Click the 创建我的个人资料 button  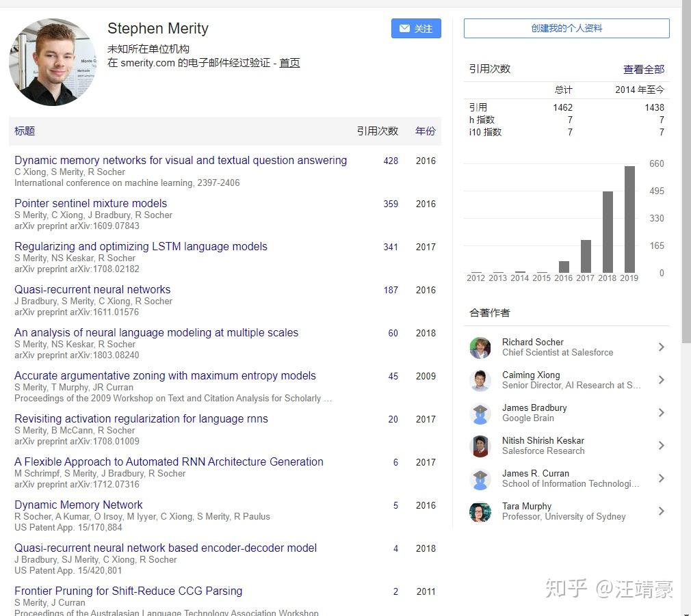click(x=566, y=28)
